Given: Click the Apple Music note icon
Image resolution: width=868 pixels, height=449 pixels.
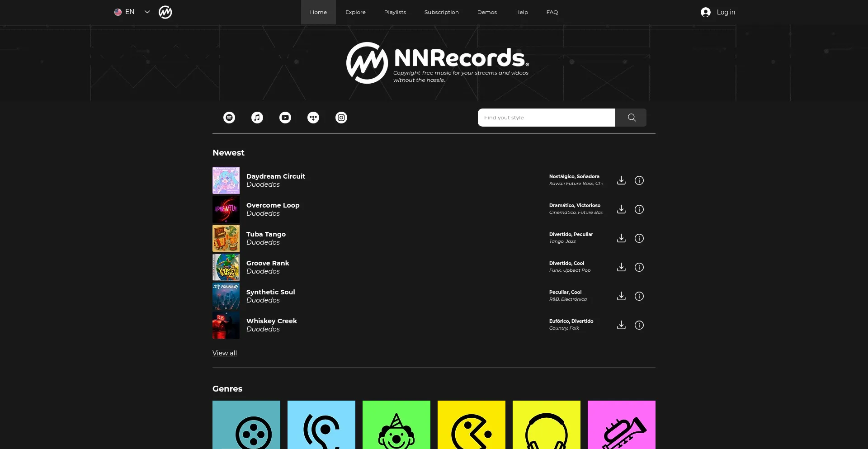Looking at the screenshot, I should pyautogui.click(x=257, y=118).
